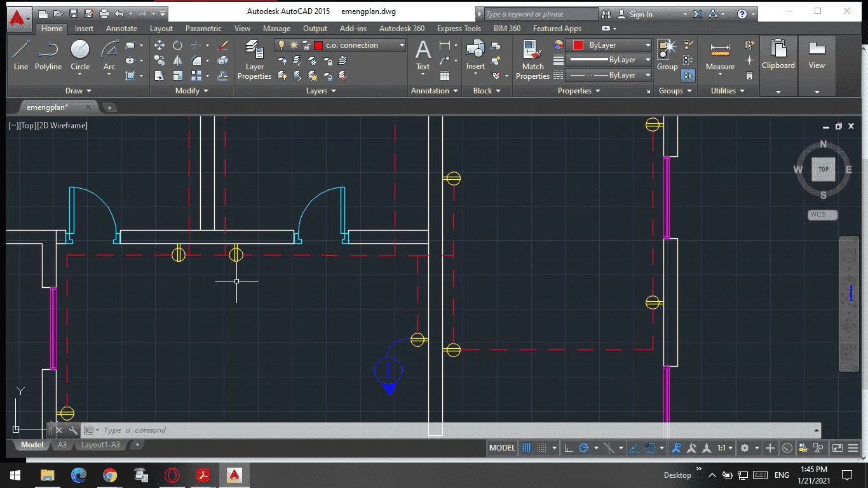Screen dimensions: 868x488
Task: Insert a Table annotation
Action: [x=445, y=76]
